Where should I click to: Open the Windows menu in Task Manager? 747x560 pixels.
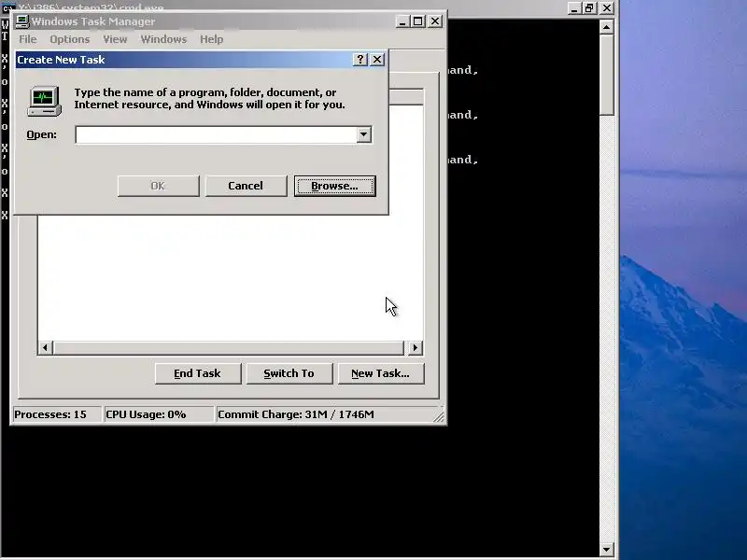(163, 39)
